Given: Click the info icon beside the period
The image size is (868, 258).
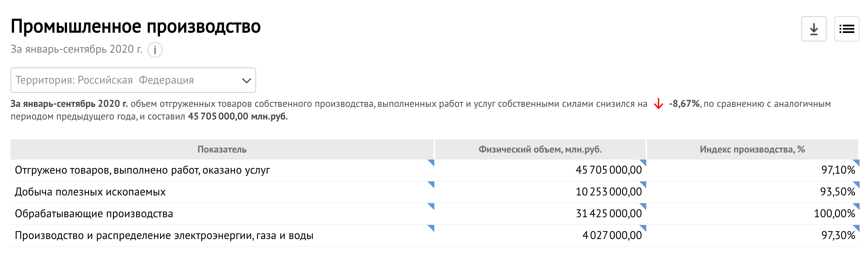Looking at the screenshot, I should [155, 50].
